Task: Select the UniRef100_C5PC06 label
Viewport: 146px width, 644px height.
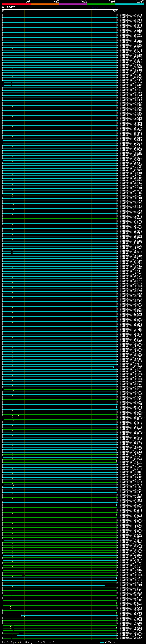Action: [x=131, y=90]
